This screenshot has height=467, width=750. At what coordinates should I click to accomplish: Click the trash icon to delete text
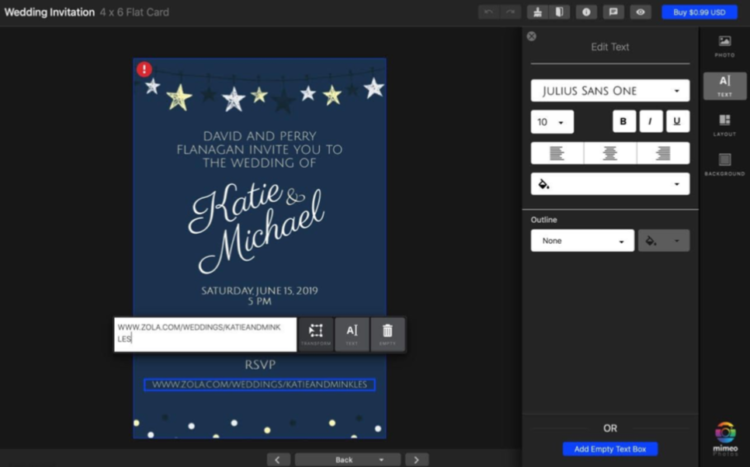[387, 333]
